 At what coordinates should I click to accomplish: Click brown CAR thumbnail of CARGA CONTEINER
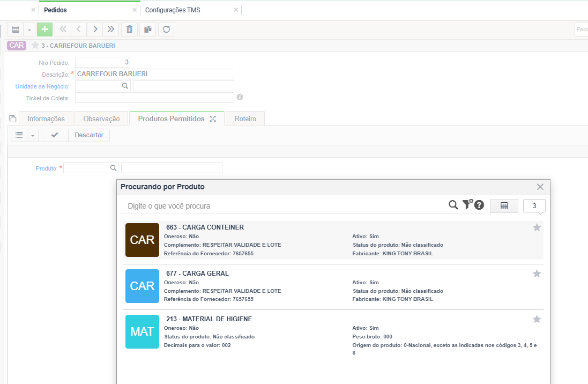142,240
